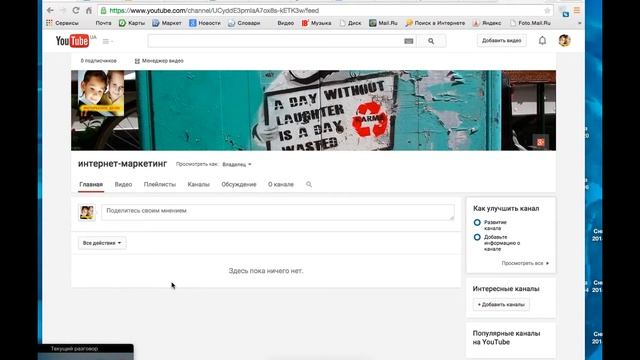
Task: Switch to the О канале tab
Action: click(281, 184)
